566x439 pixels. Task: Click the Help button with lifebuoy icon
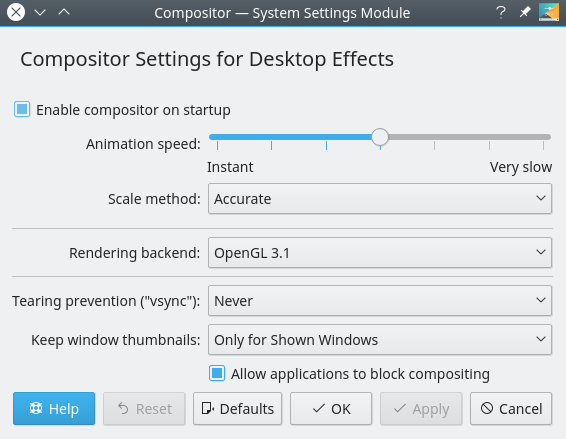tap(54, 409)
